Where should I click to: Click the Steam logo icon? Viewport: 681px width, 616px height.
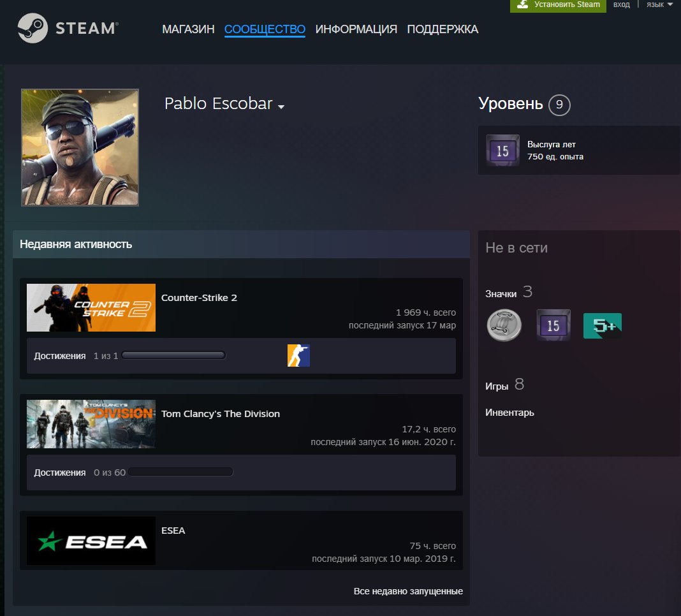(33, 28)
